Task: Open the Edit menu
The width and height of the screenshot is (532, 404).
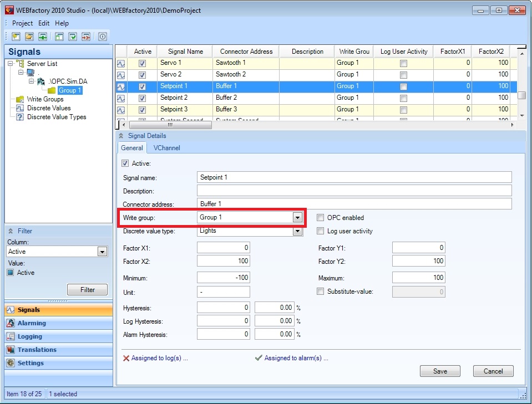Action: pos(44,23)
